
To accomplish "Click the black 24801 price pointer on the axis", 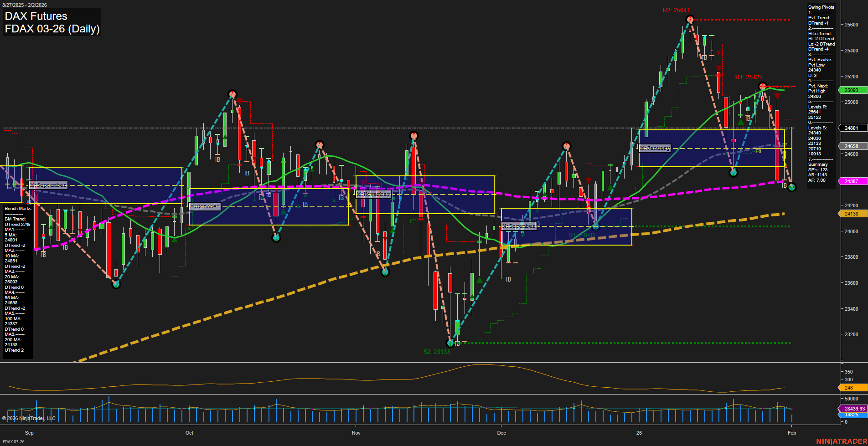I will (x=852, y=128).
